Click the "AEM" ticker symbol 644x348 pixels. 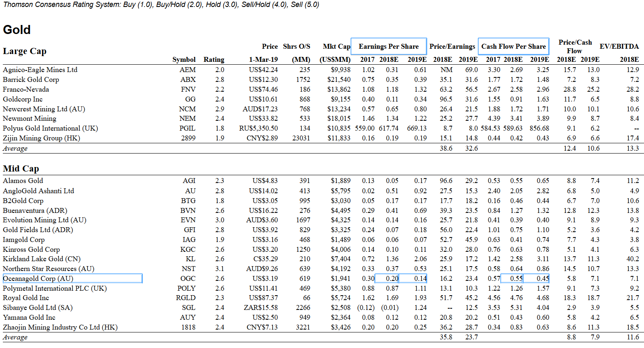click(x=188, y=70)
